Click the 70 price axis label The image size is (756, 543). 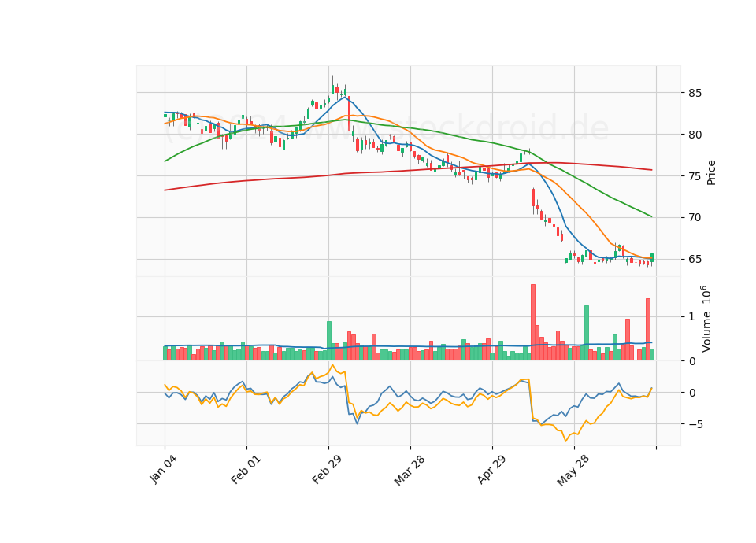tap(695, 218)
